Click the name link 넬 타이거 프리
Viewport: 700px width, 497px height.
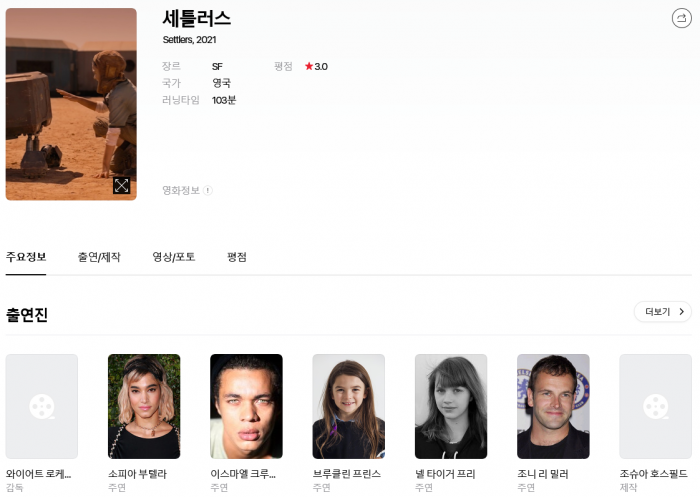[445, 474]
